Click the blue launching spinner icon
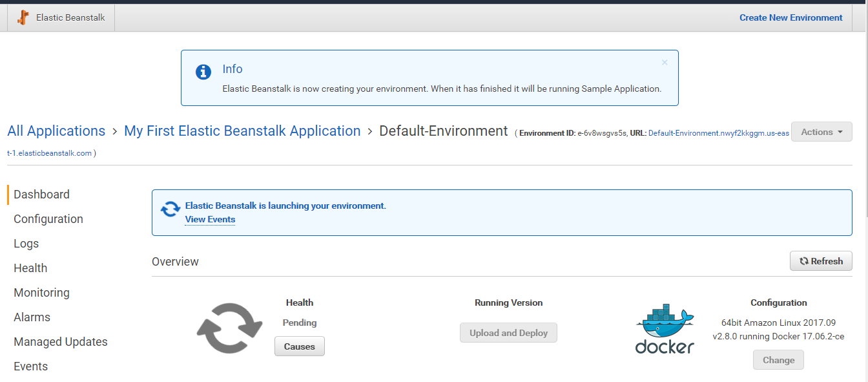 click(170, 209)
